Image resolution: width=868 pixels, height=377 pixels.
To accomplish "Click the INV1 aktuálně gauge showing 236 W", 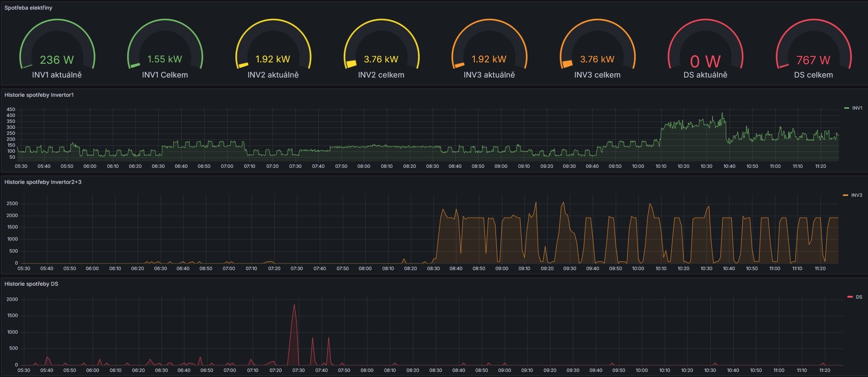I will coord(57,50).
